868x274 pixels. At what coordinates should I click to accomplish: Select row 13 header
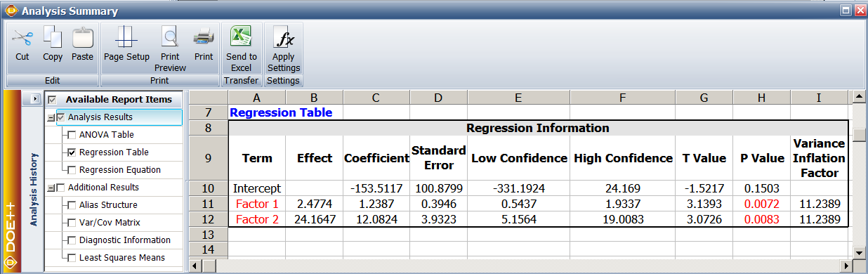click(208, 235)
